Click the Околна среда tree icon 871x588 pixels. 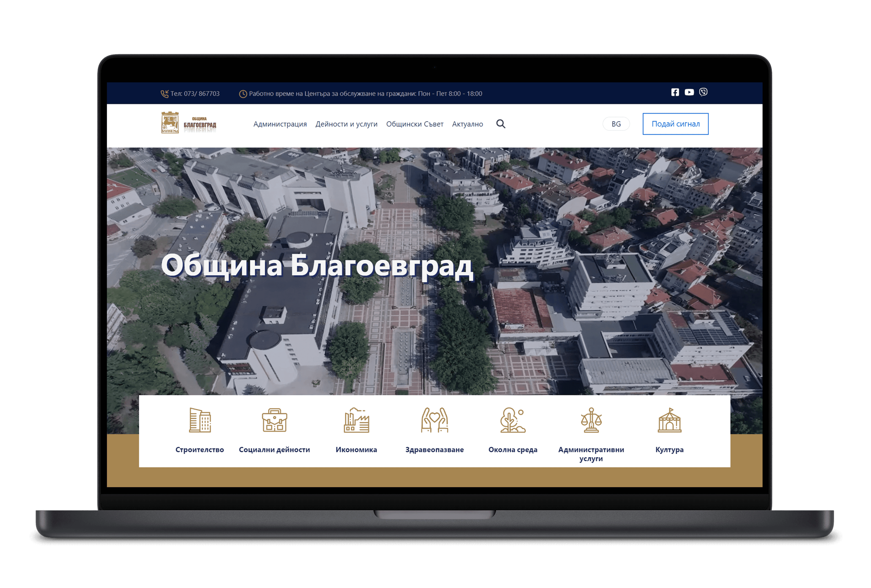pyautogui.click(x=513, y=420)
